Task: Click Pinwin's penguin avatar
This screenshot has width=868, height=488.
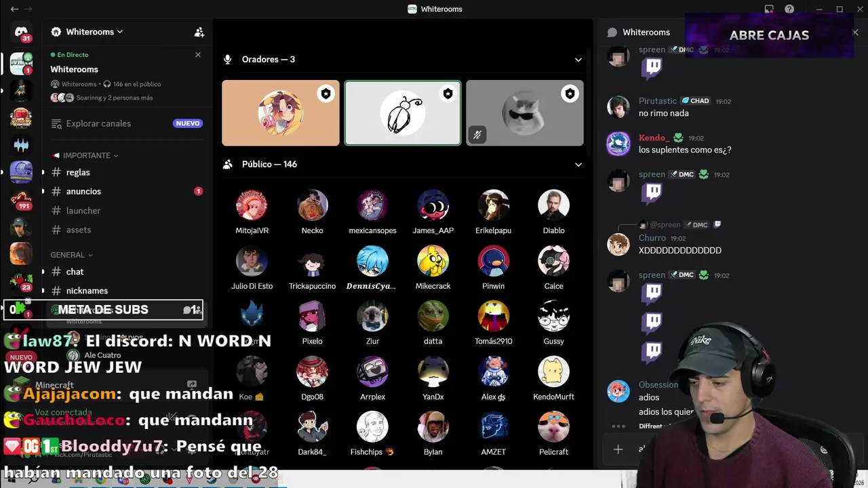Action: point(493,261)
